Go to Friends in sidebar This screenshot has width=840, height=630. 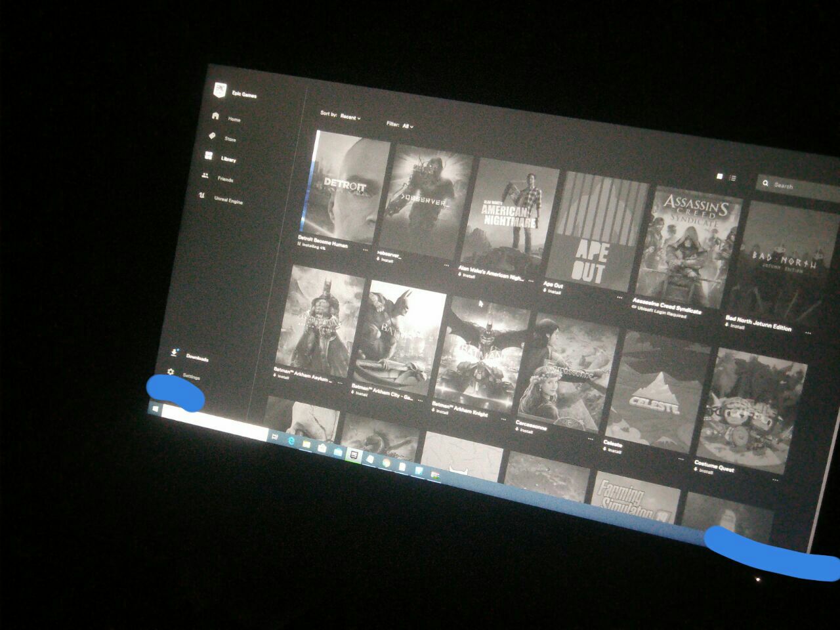(225, 179)
